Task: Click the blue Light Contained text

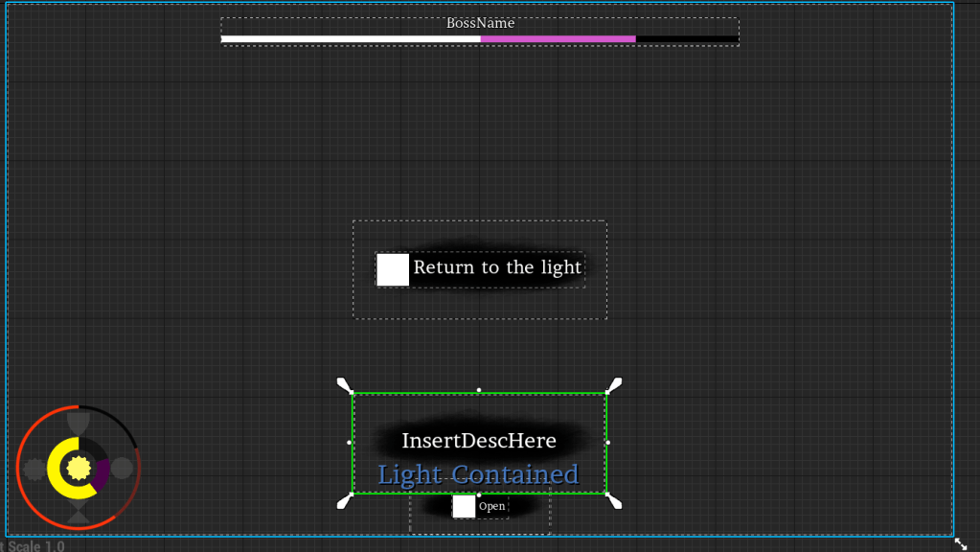Action: point(478,474)
